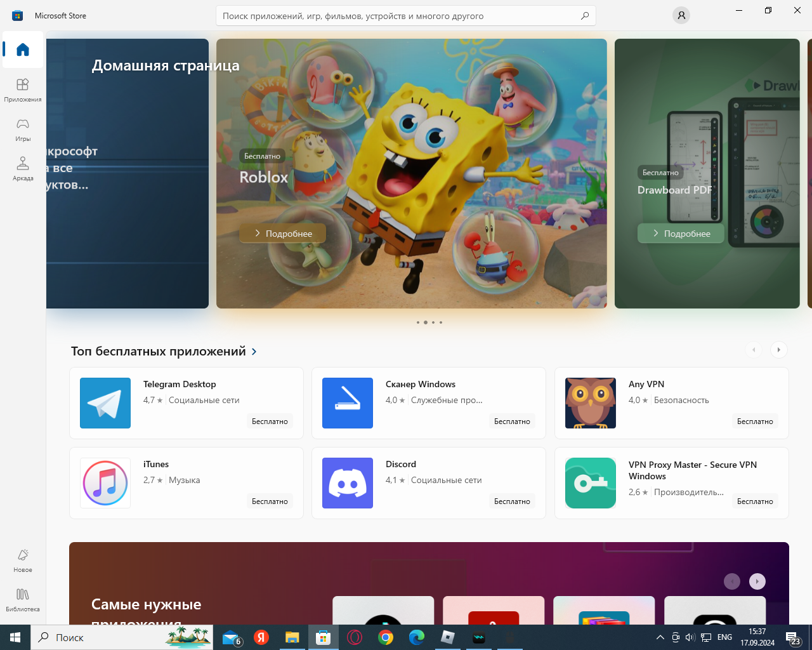Open the notification center icon

pyautogui.click(x=793, y=637)
